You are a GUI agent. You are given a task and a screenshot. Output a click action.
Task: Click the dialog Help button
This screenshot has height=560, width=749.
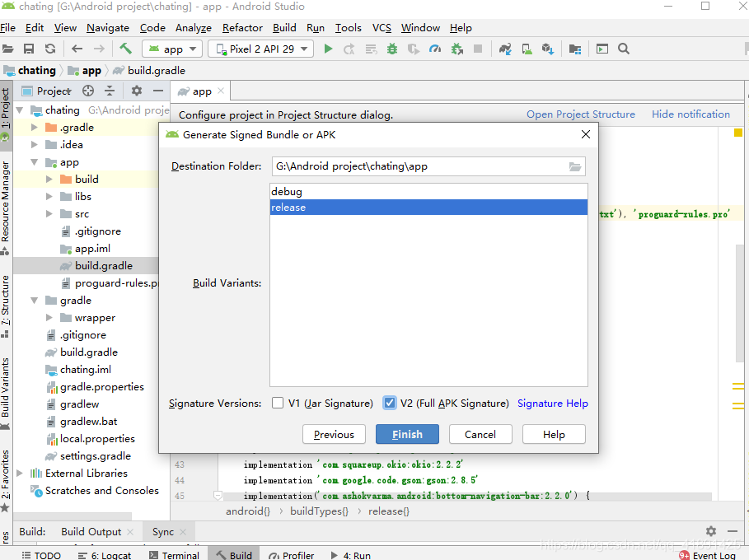click(554, 435)
